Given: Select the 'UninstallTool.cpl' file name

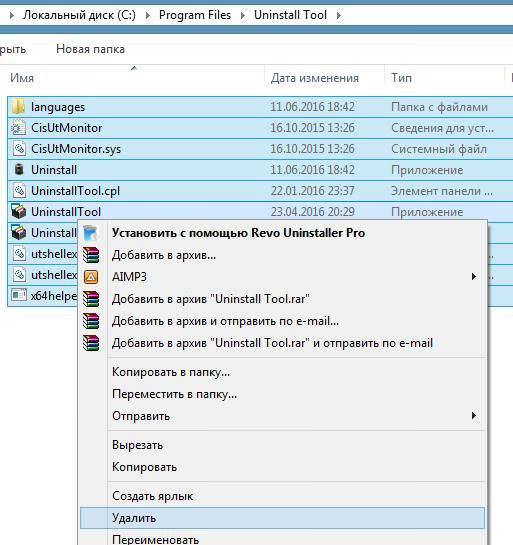Looking at the screenshot, I should click(x=75, y=191).
